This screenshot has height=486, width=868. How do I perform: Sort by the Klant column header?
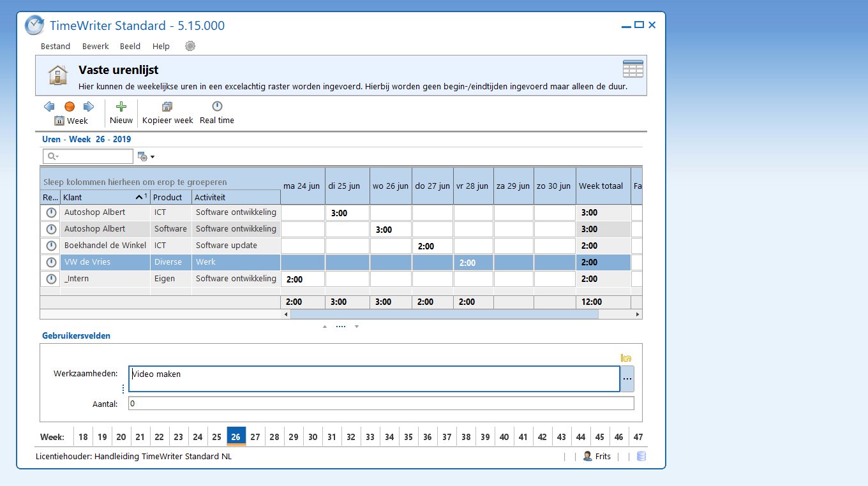(x=105, y=197)
